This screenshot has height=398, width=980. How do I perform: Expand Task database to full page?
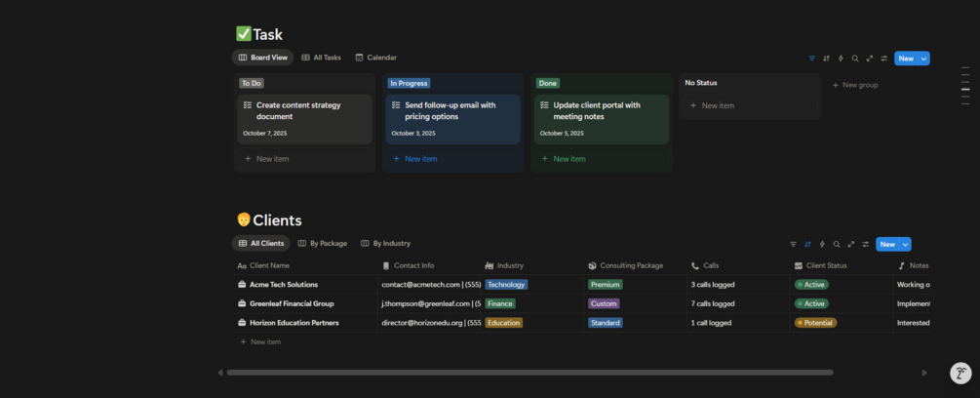tap(870, 59)
